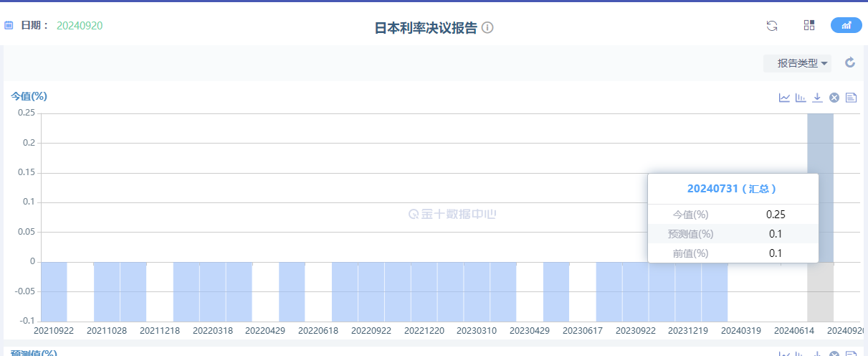
Task: Click the 20230310 bar in chart
Action: point(477,291)
